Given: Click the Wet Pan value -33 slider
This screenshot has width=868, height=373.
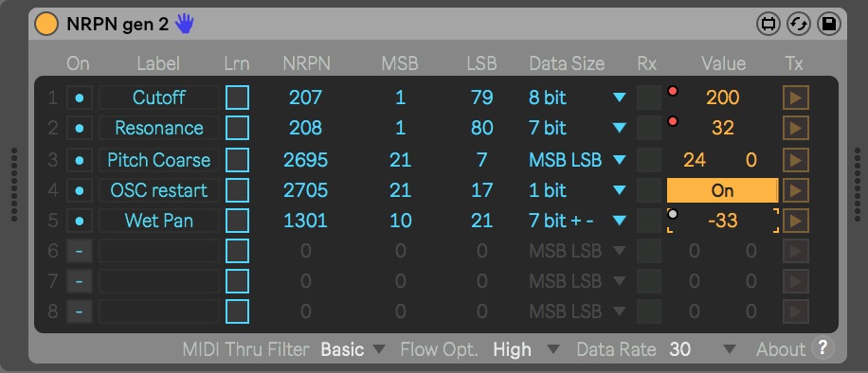Looking at the screenshot, I should click(722, 221).
